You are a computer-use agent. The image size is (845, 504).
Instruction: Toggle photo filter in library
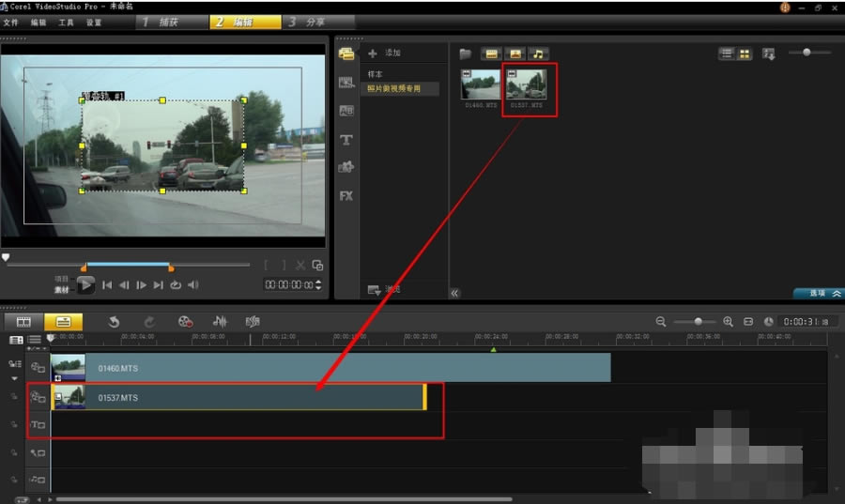[515, 53]
